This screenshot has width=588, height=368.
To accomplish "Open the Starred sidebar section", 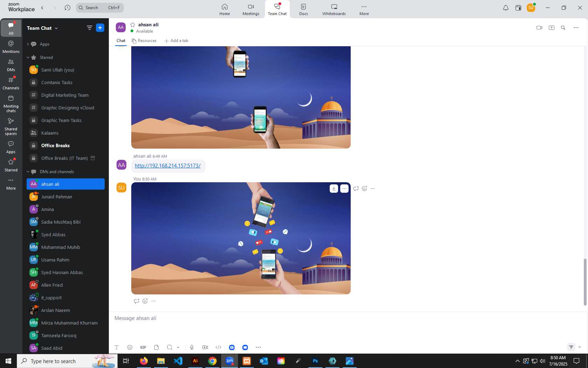I will point(11,165).
